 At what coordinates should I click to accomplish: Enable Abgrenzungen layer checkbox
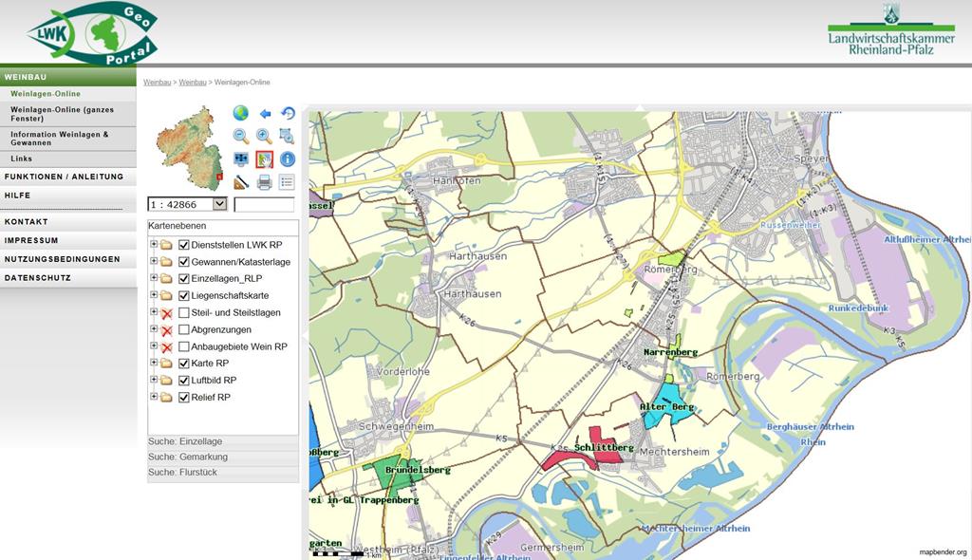coord(184,329)
